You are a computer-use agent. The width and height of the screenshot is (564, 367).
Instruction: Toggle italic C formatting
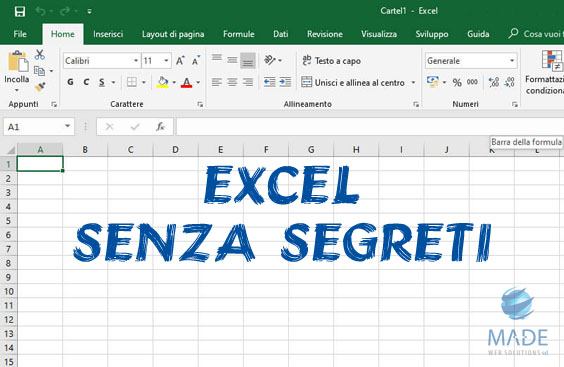point(86,82)
